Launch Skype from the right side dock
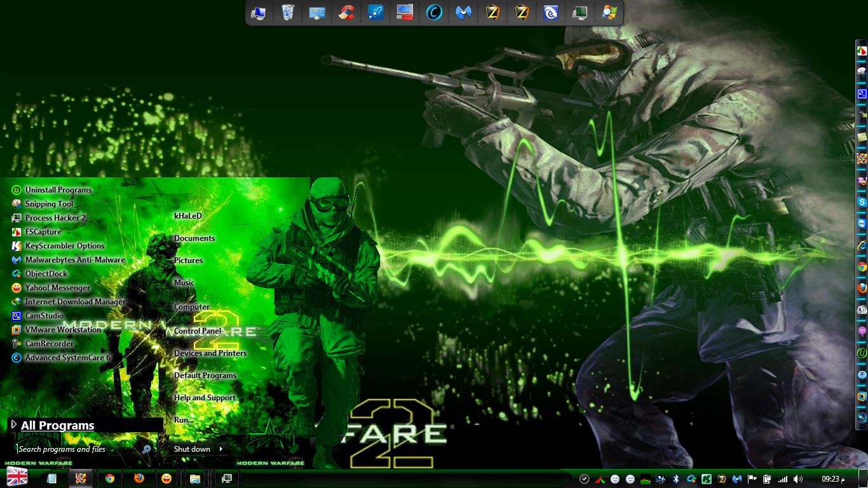The width and height of the screenshot is (868, 488). point(862,202)
